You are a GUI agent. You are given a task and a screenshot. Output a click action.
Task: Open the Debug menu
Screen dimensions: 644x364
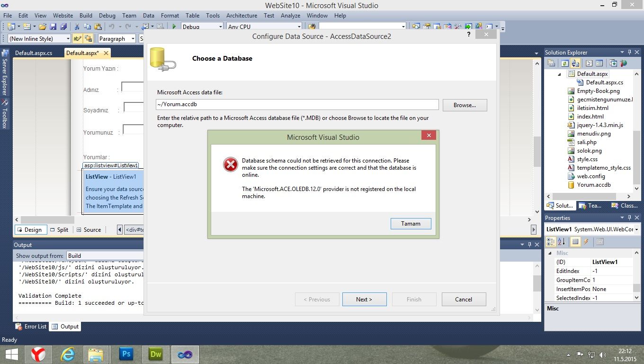pyautogui.click(x=107, y=15)
